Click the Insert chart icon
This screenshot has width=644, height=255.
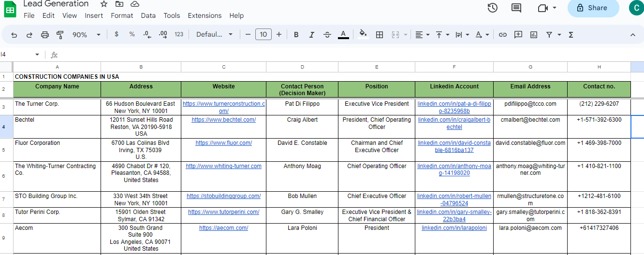(534, 35)
